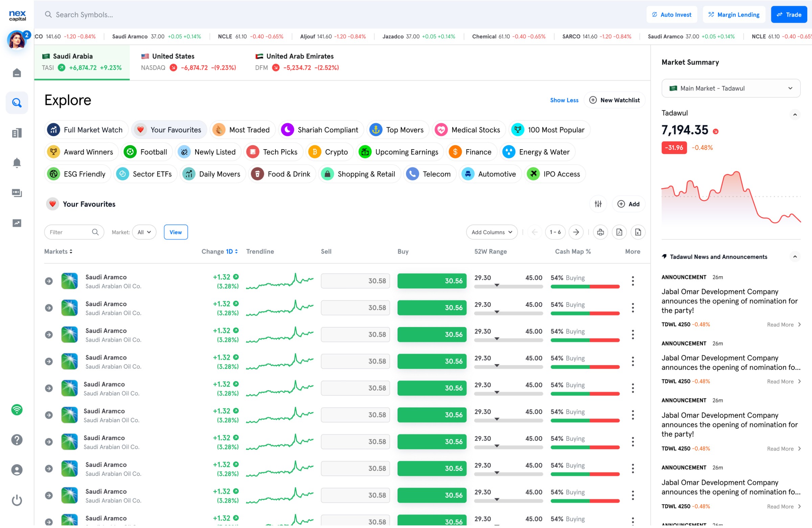The image size is (812, 528).
Task: Select the Explore magnifier icon in sidebar
Action: pos(17,103)
